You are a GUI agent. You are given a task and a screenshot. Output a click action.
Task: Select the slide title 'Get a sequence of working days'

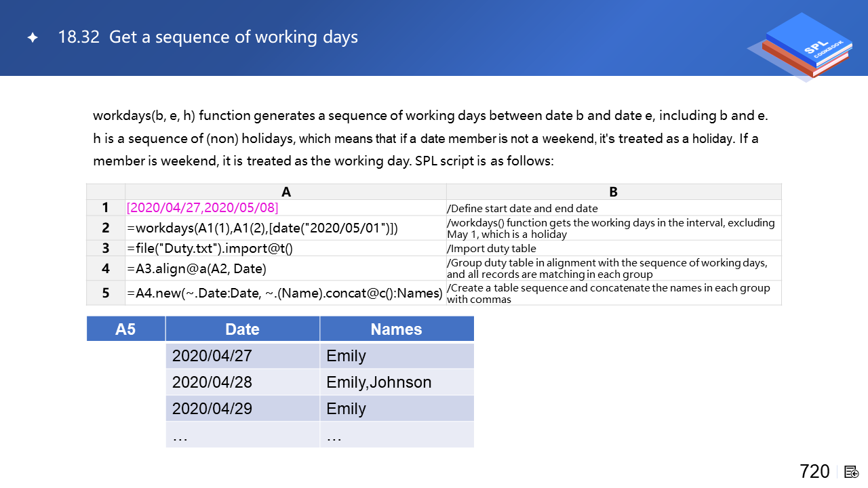coord(208,37)
